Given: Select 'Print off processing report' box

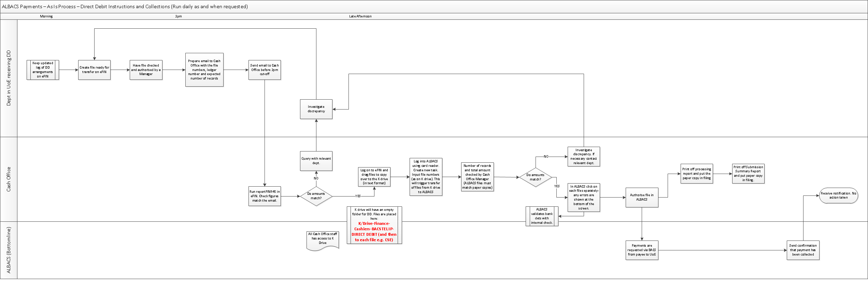Looking at the screenshot, I should pos(697,174).
